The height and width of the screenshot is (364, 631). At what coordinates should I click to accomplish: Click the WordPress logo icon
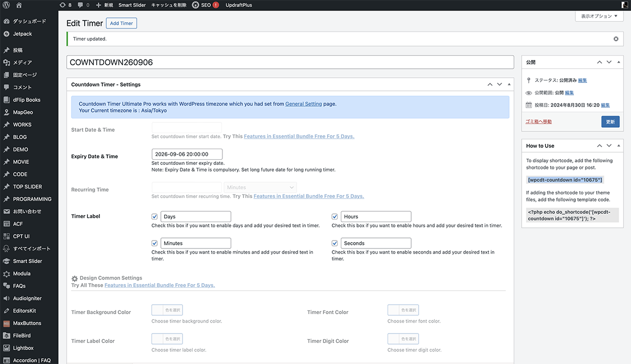pos(6,5)
